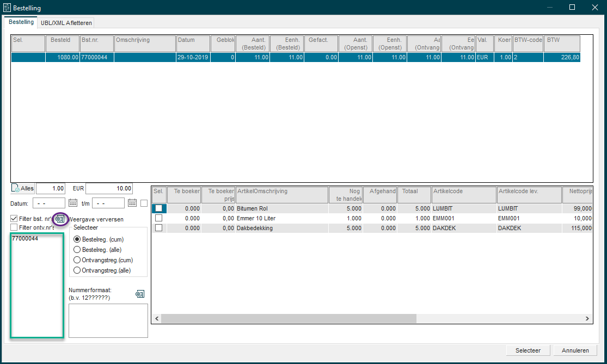This screenshot has height=364, width=607.
Task: Click the Bst.nr. column header
Action: click(x=97, y=44)
